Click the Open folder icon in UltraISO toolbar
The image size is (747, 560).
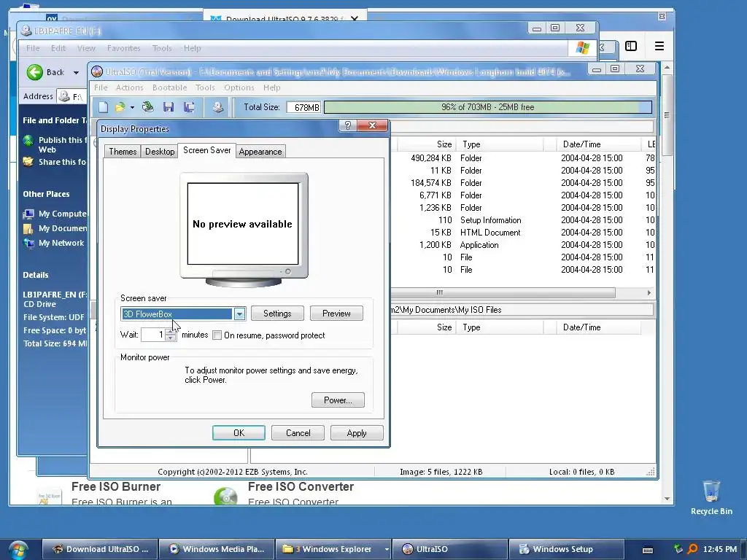click(x=120, y=107)
